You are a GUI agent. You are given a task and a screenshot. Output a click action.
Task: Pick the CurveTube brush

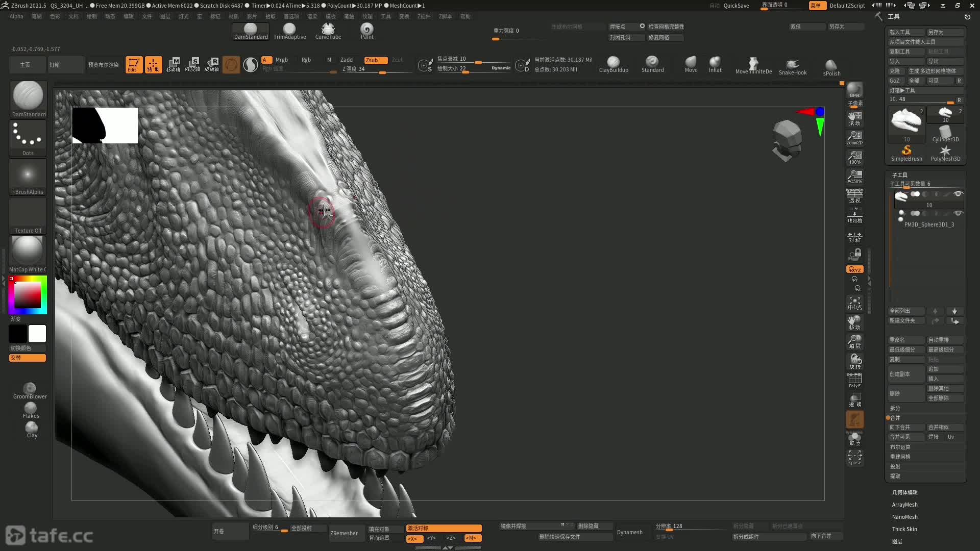point(328,31)
